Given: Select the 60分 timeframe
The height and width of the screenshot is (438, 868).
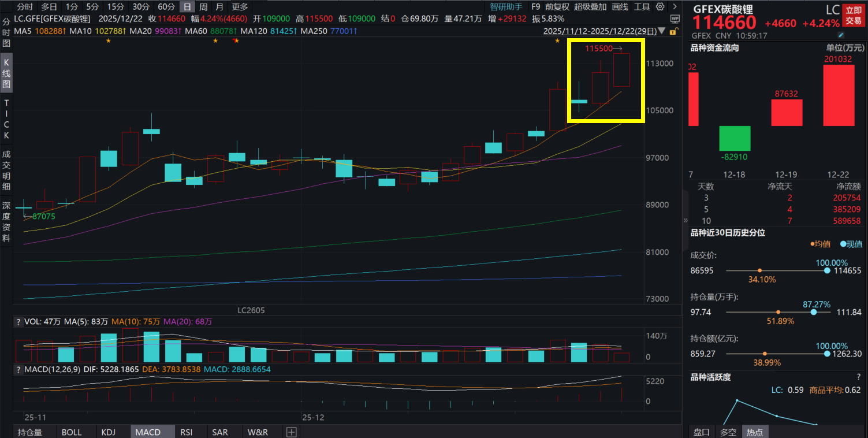Looking at the screenshot, I should (x=166, y=7).
